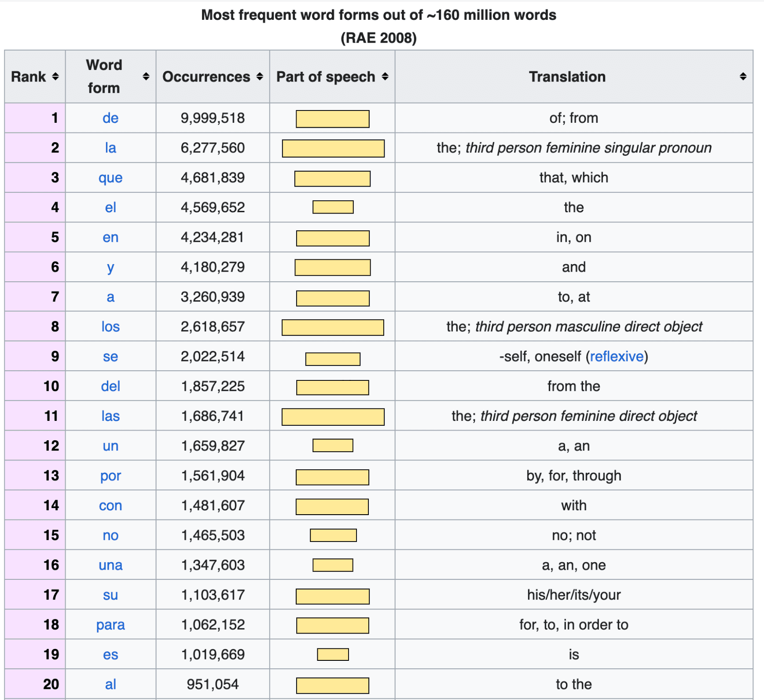Image resolution: width=764 pixels, height=700 pixels.
Task: Click the occurrences value 9,999,518
Action: (213, 118)
